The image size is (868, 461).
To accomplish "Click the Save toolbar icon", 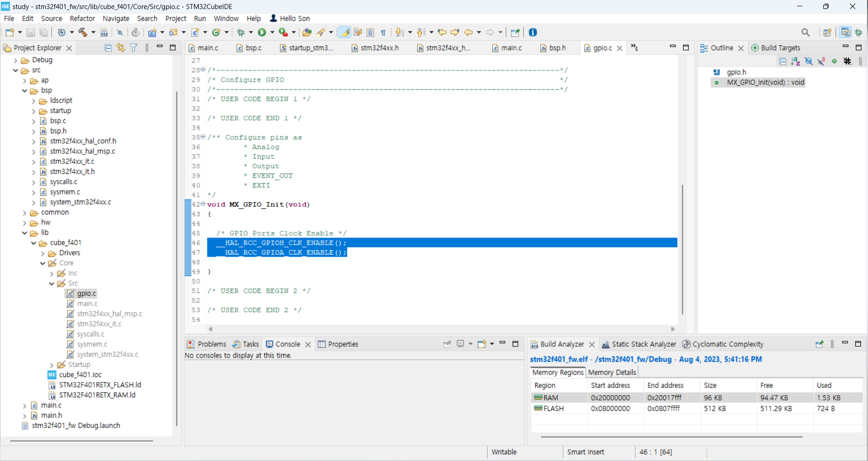I will pyautogui.click(x=31, y=33).
